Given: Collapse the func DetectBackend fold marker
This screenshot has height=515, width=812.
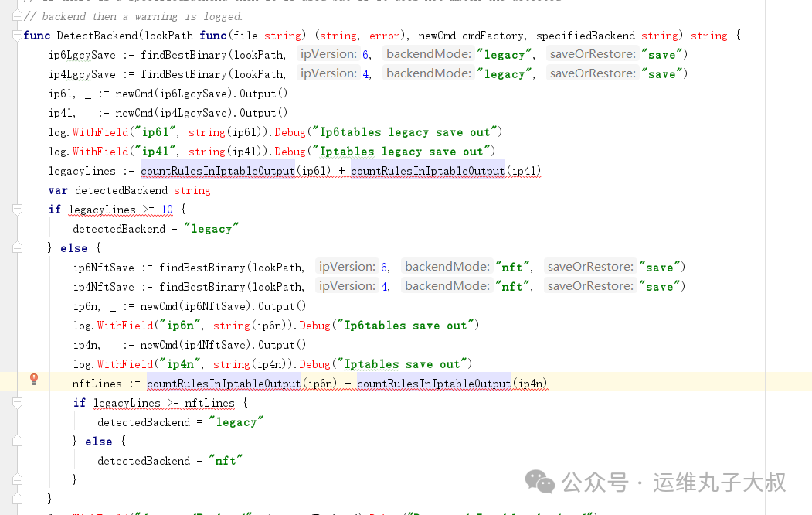Looking at the screenshot, I should click(x=17, y=36).
